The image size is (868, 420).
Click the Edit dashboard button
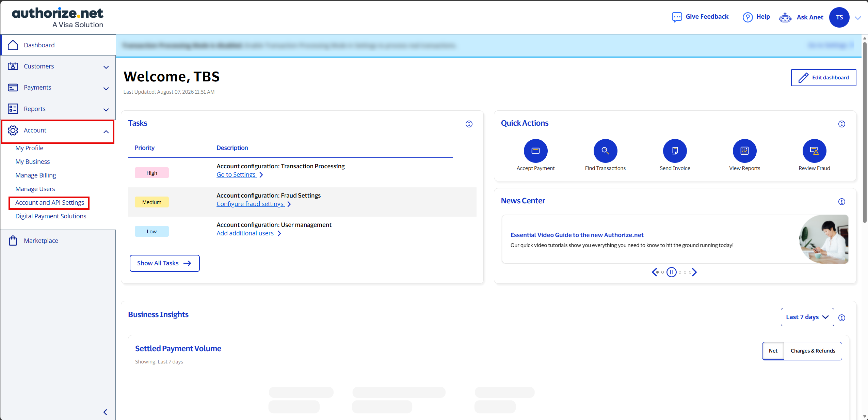point(823,78)
